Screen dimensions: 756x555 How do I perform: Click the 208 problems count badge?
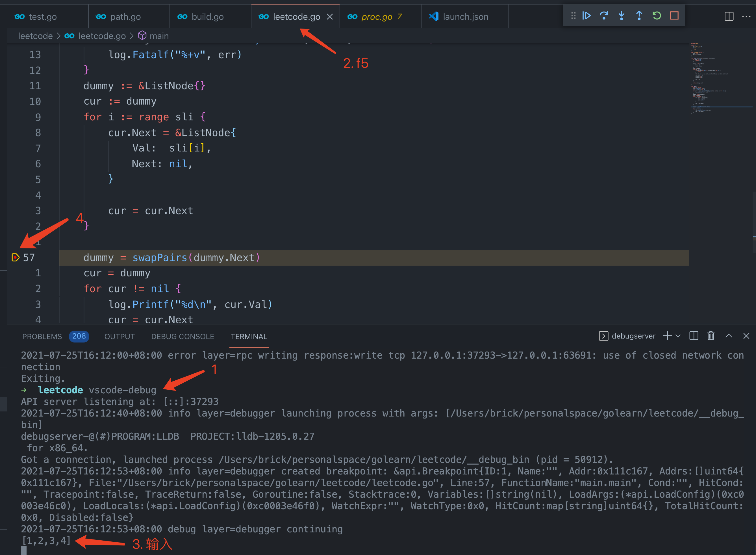coord(79,336)
